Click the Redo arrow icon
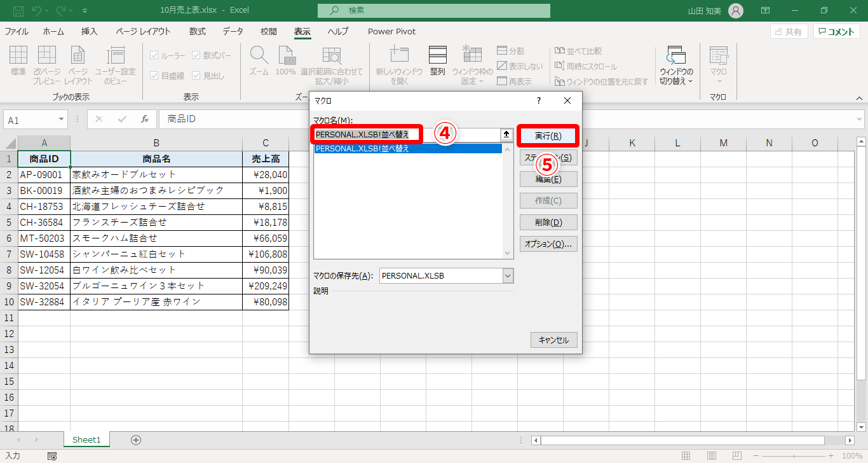Screen dimensions: 868x463 (x=62, y=11)
